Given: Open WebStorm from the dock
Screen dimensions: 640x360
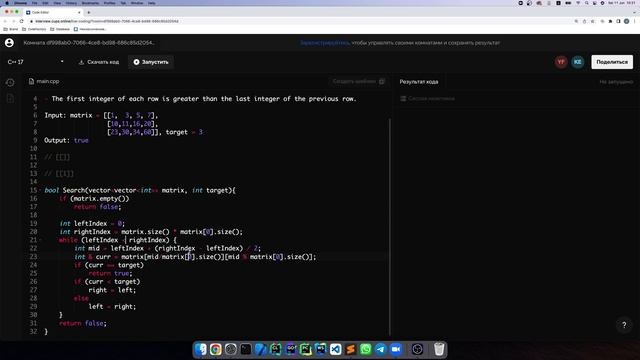Looking at the screenshot, I should click(x=321, y=349).
